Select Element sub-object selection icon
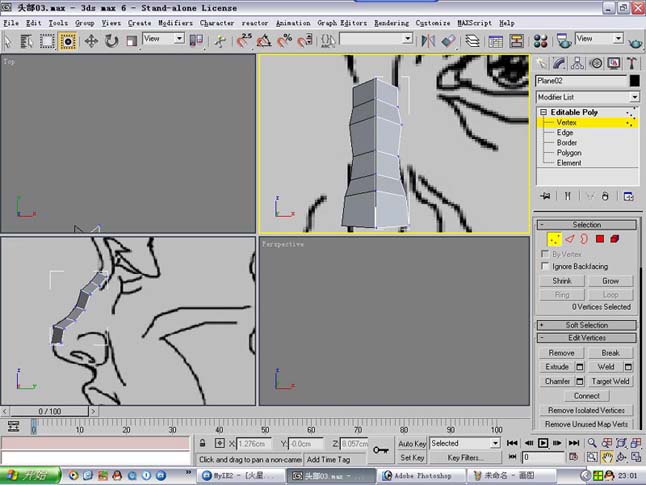646x485 pixels. (x=615, y=239)
